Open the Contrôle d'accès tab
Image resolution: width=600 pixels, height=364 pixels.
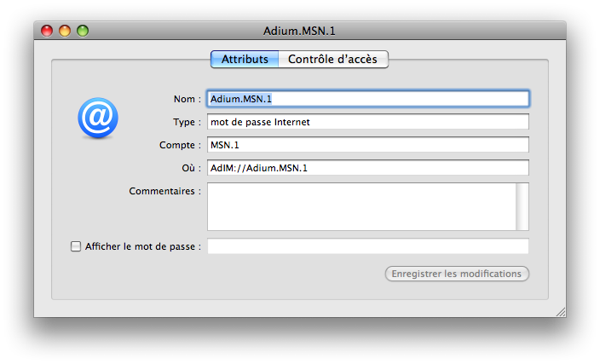[x=333, y=60]
